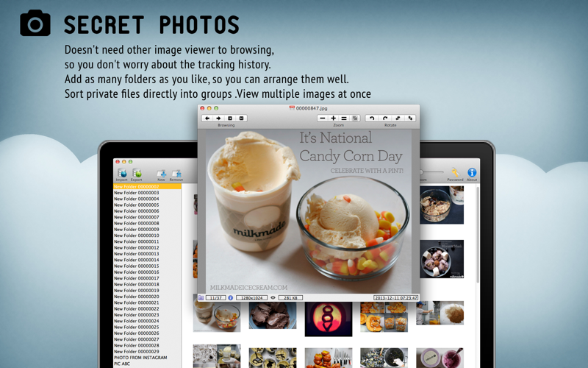Open the chocolate ice cream thumbnail
The width and height of the screenshot is (588, 368).
273,316
